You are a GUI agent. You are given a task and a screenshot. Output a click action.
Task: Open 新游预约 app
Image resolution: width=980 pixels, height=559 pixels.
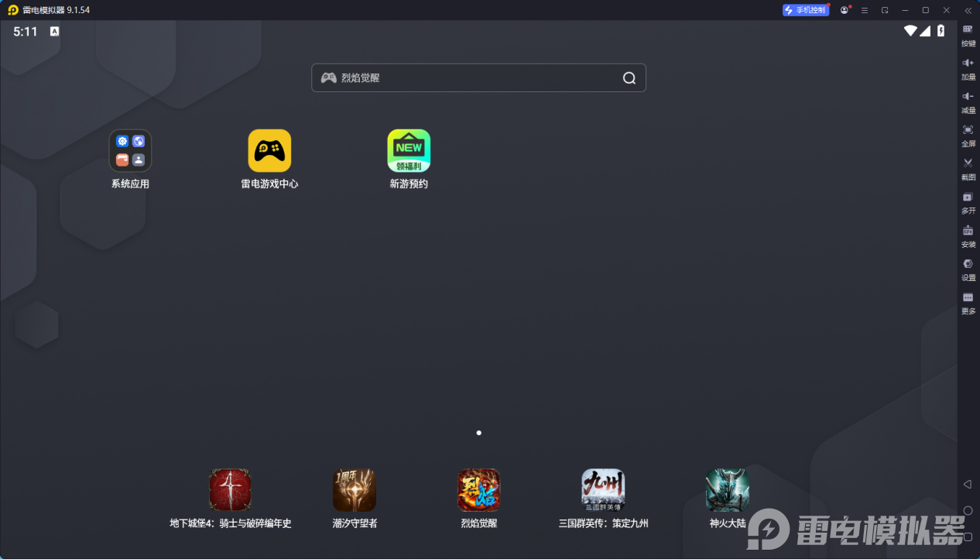409,151
